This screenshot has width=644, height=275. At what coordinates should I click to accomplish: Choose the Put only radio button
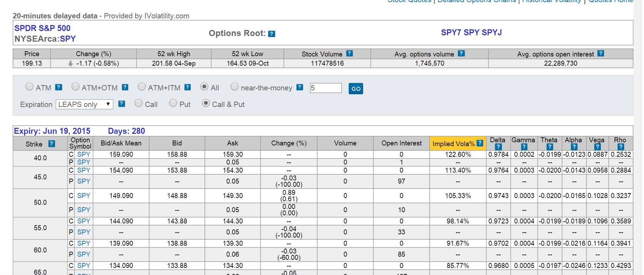pyautogui.click(x=173, y=103)
